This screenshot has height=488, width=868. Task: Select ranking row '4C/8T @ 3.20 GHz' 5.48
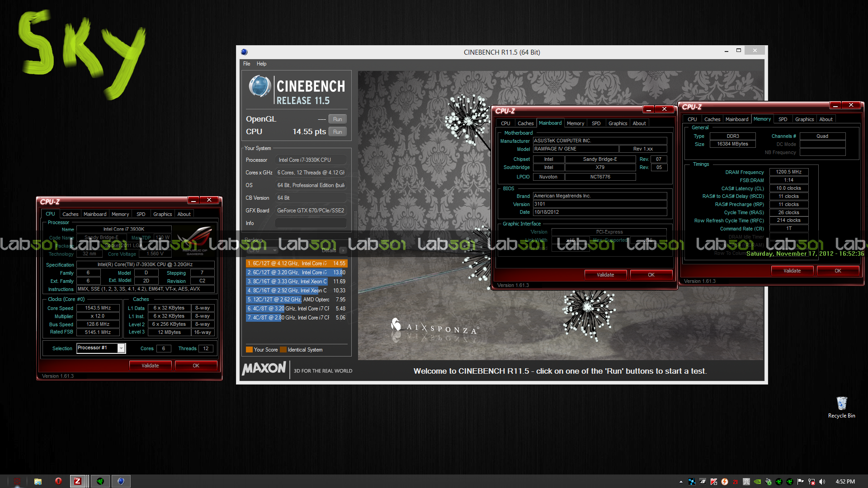tap(297, 309)
